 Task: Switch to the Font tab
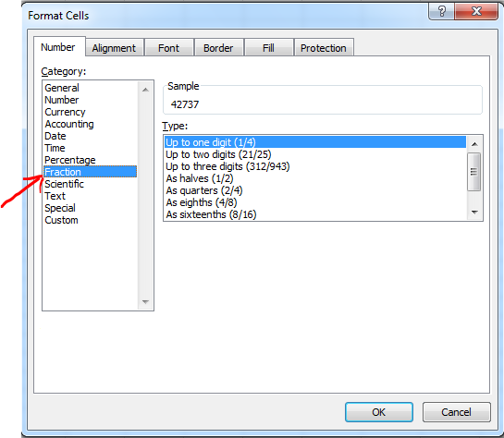coord(169,48)
